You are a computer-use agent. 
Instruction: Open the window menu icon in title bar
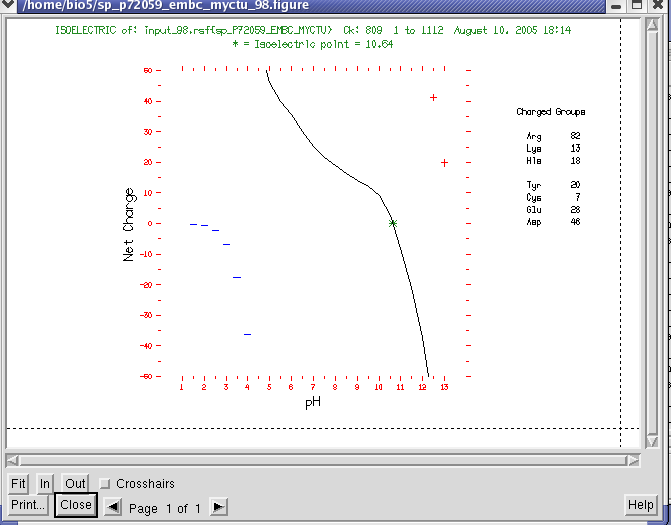pos(9,7)
